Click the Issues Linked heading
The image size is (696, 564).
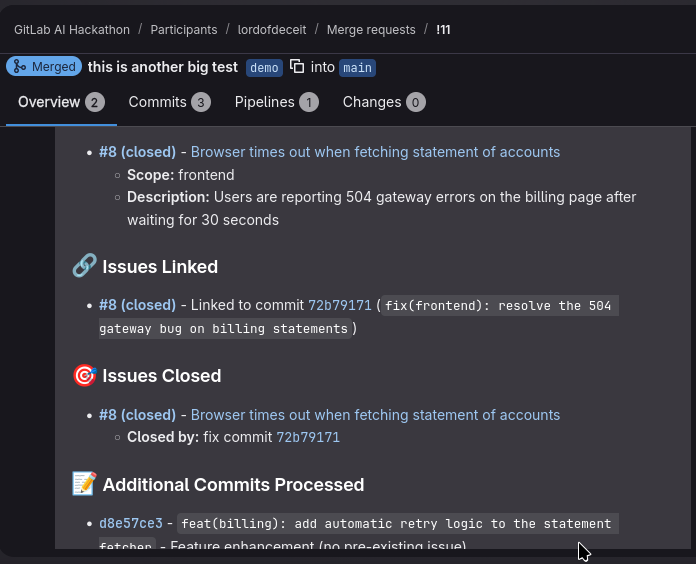[x=159, y=267]
